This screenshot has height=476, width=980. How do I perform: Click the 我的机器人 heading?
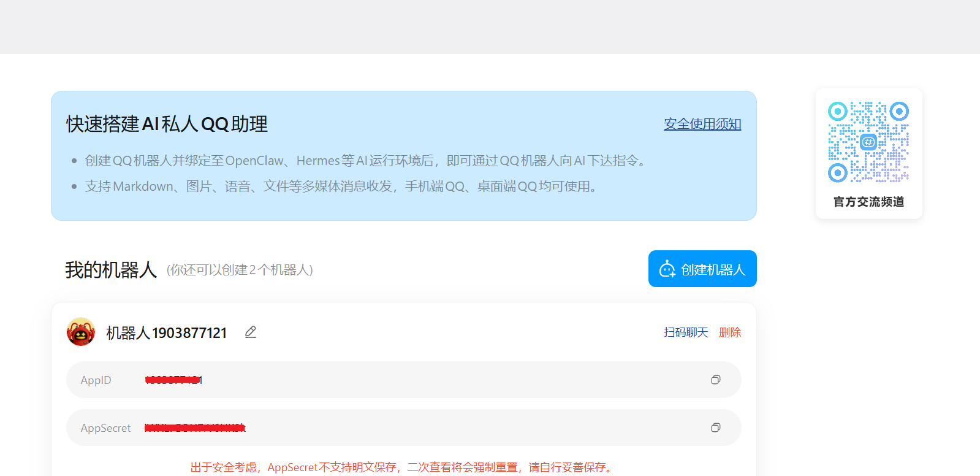click(x=111, y=270)
